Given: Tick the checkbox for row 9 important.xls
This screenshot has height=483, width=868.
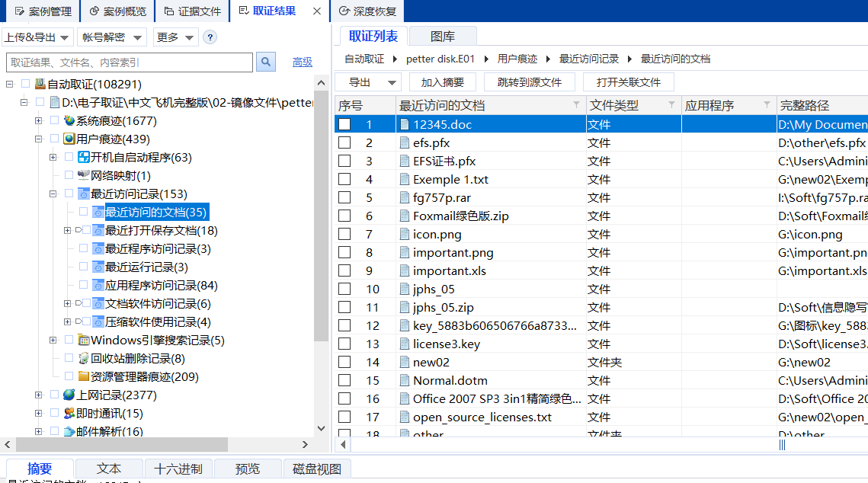Looking at the screenshot, I should pos(344,270).
